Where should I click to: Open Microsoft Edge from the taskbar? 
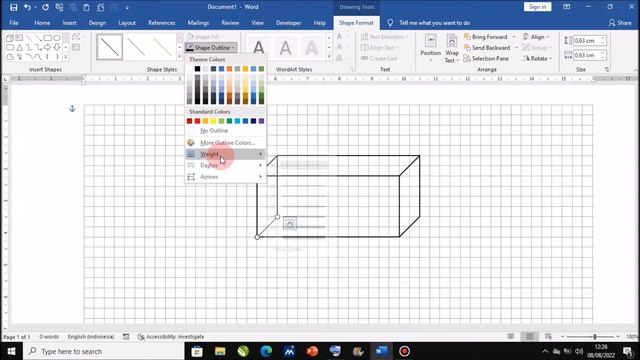coord(266,351)
